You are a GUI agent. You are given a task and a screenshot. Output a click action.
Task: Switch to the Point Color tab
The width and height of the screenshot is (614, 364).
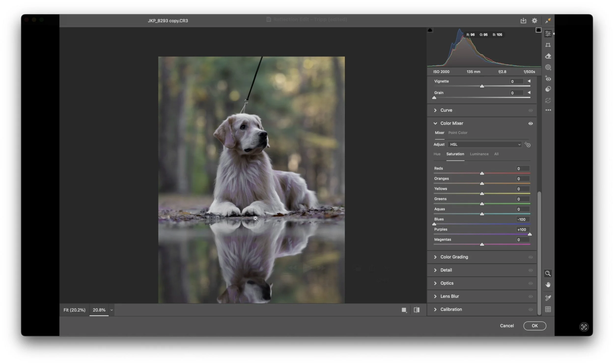coord(458,133)
